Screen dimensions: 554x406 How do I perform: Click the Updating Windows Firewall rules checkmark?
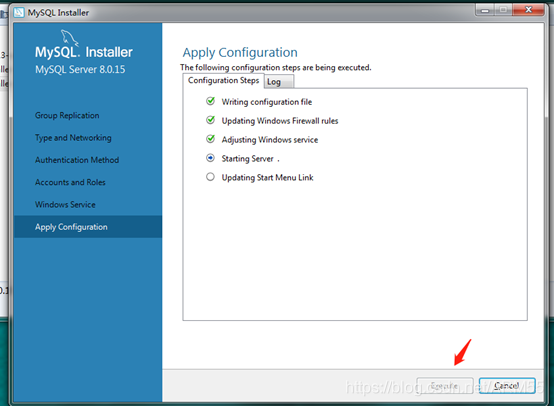click(210, 120)
